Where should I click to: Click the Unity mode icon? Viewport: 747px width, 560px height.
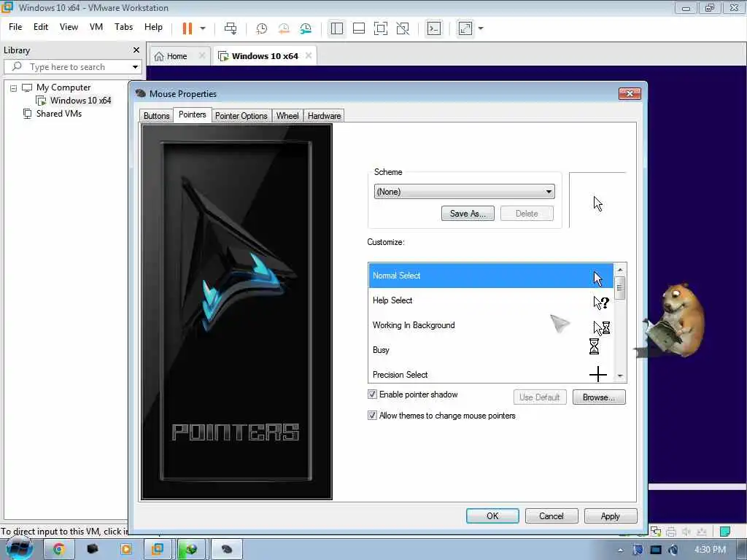[403, 28]
